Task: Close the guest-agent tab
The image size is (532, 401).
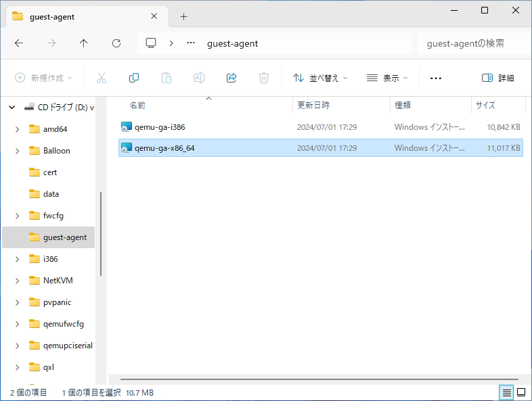Action: 154,16
